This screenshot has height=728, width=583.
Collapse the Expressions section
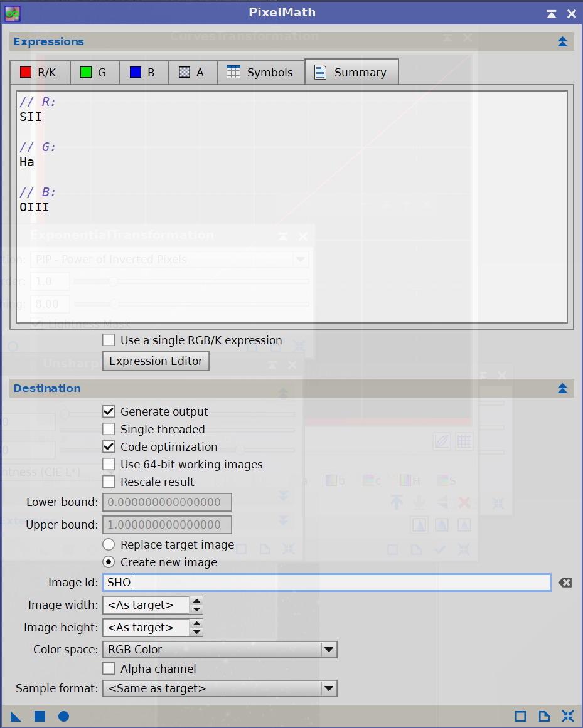click(x=562, y=42)
